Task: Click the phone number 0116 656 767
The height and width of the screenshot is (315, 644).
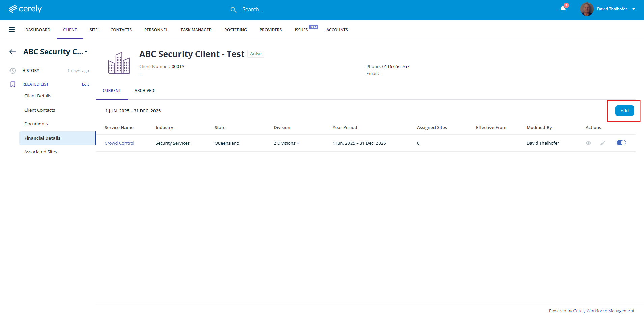Action: point(395,66)
